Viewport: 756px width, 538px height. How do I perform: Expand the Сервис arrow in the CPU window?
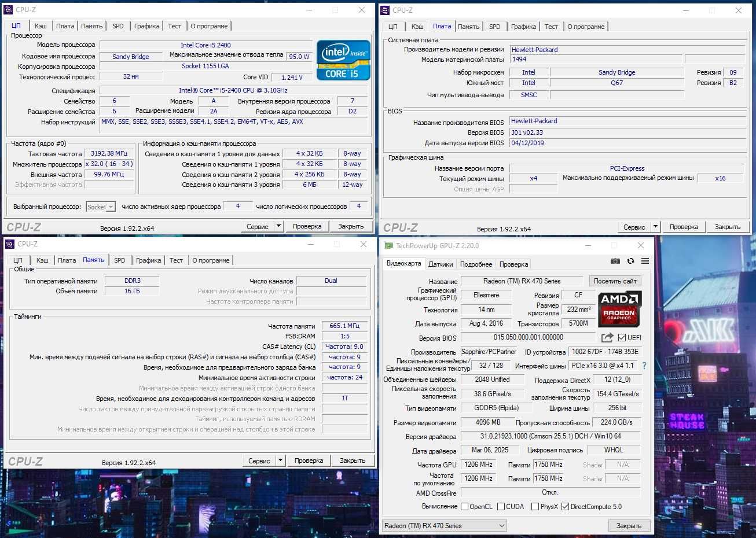pos(278,226)
